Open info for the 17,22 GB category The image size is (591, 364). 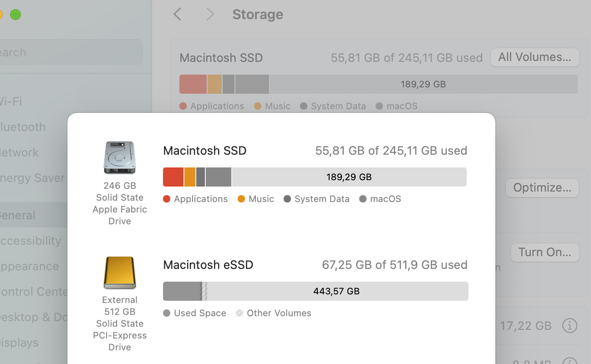tap(570, 326)
